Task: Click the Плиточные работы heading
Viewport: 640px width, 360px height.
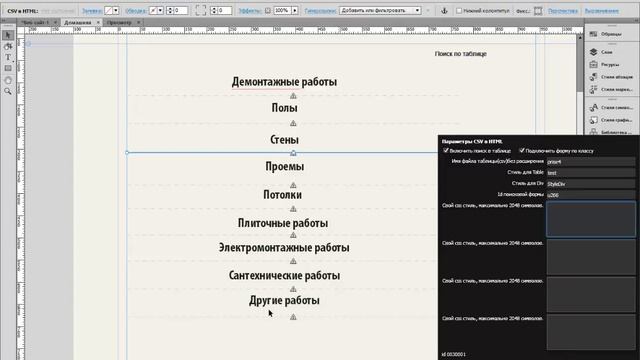Action: (x=283, y=223)
